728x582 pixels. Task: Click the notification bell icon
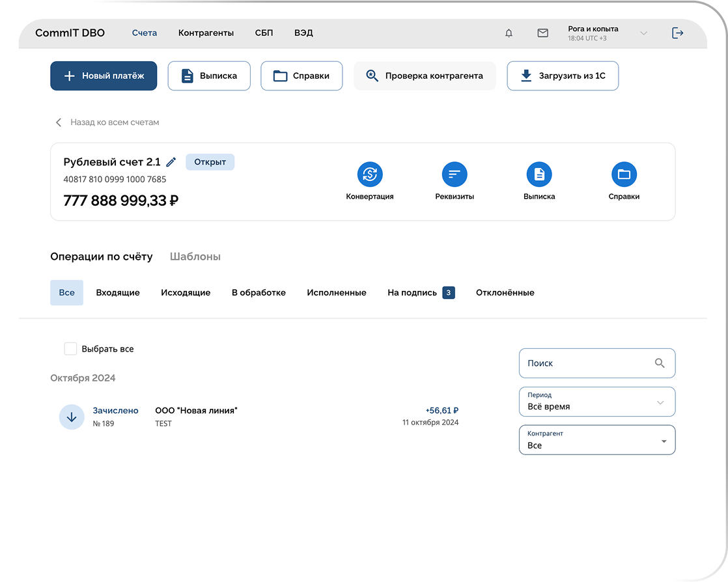point(509,33)
